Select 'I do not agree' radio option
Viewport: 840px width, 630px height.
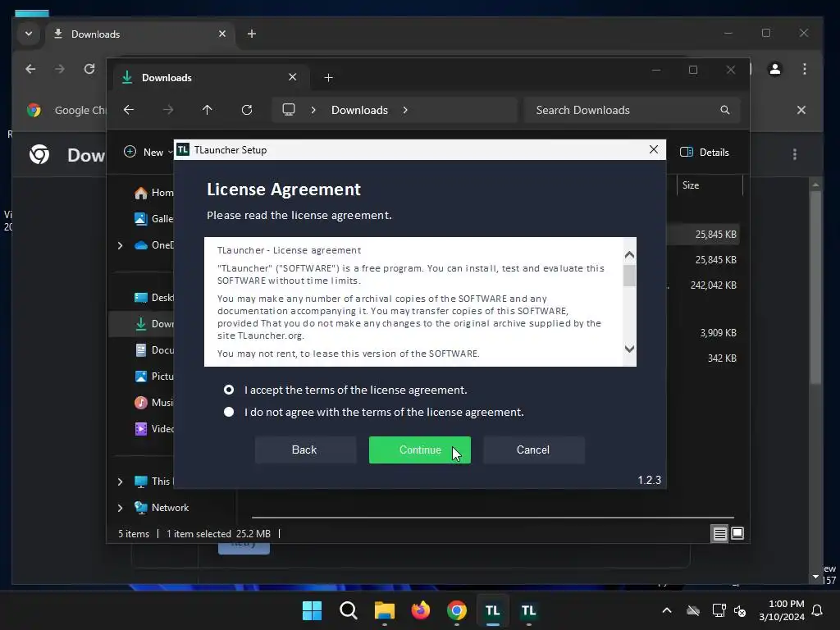[229, 412]
